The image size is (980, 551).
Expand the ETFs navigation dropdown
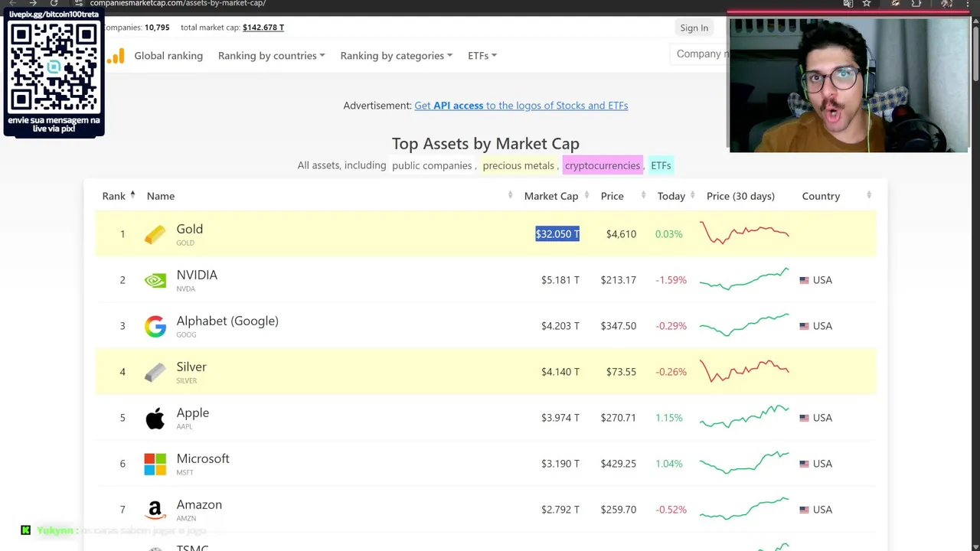coord(482,56)
